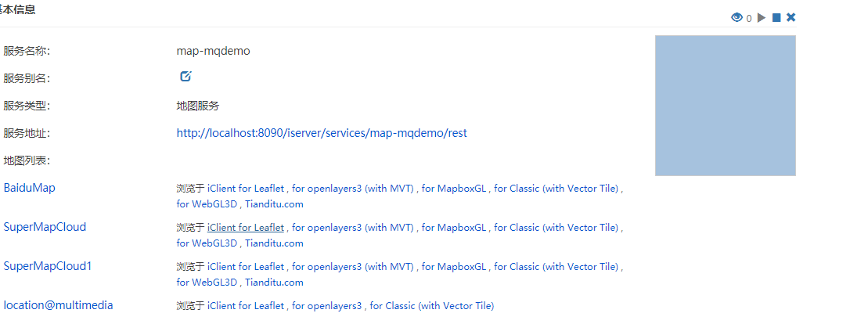Browse BaiduMap with iClient for Leaflet
The width and height of the screenshot is (868, 324).
point(246,189)
